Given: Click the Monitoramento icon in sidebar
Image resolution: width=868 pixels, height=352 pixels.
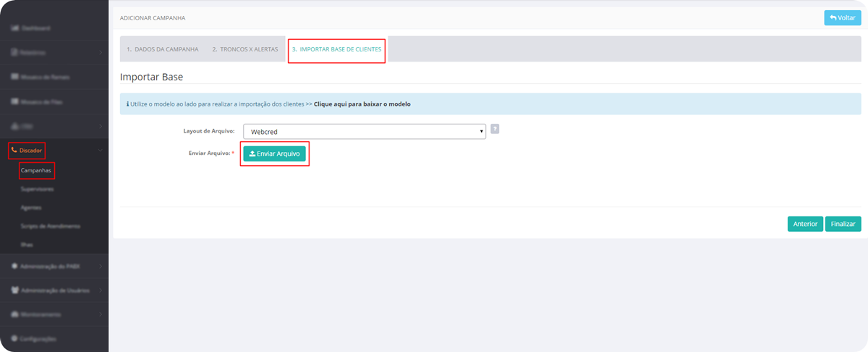Looking at the screenshot, I should 14,315.
